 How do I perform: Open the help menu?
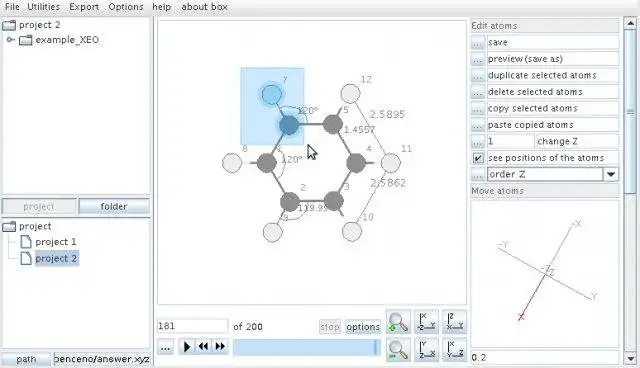click(161, 7)
